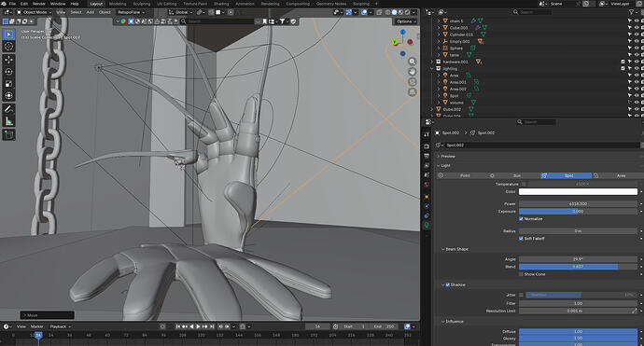Viewport: 644px width, 346px height.
Task: Expand the Preview panel
Action: (x=439, y=157)
